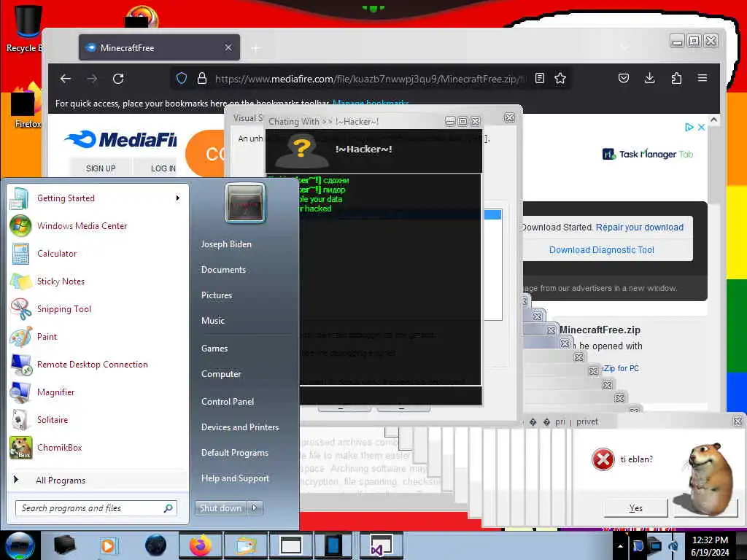Viewport: 747px width, 560px height.
Task: Maximize the Chating With Hacker window
Action: pyautogui.click(x=462, y=122)
